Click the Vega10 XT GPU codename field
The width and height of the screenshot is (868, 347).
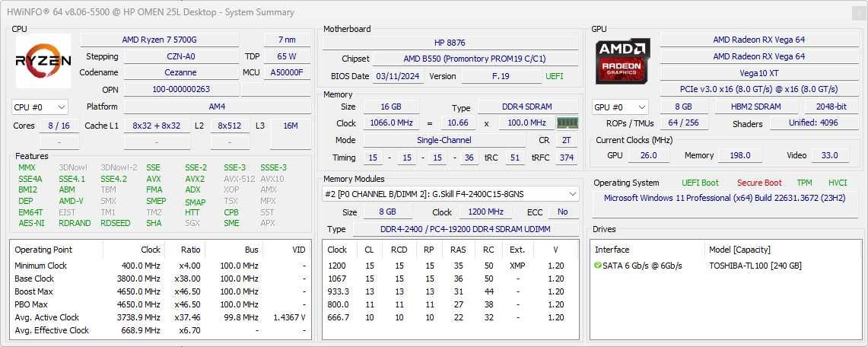point(759,72)
